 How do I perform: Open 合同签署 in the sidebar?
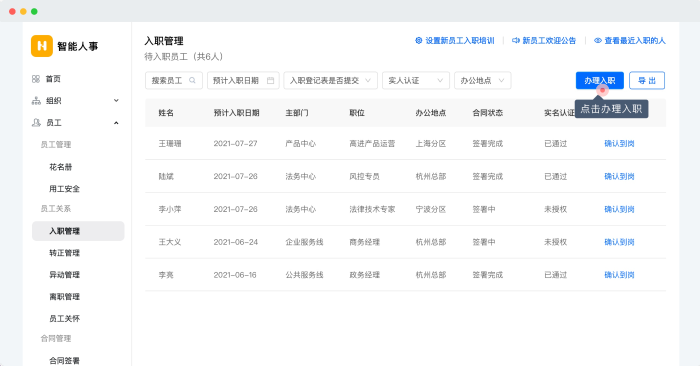pos(64,360)
